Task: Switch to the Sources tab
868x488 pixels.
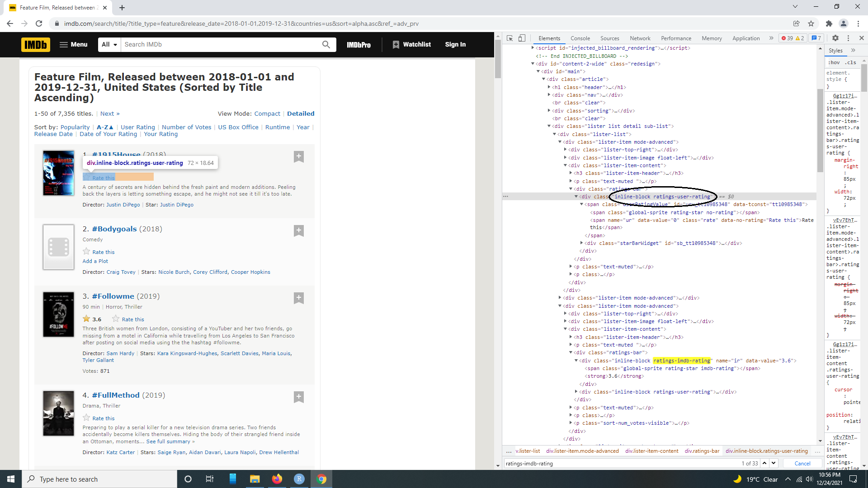Action: [x=609, y=38]
